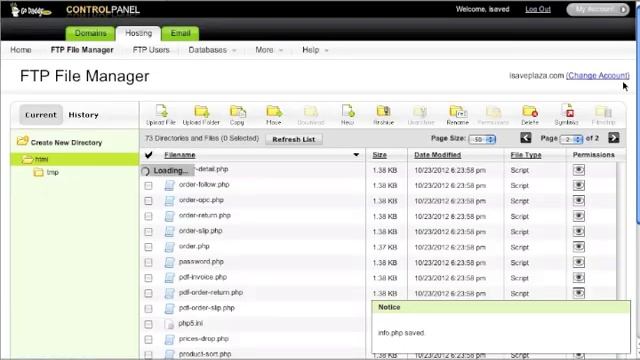Screen dimensions: 640x360
Task: Click the tmp folder icon in tree
Action: (x=38, y=172)
